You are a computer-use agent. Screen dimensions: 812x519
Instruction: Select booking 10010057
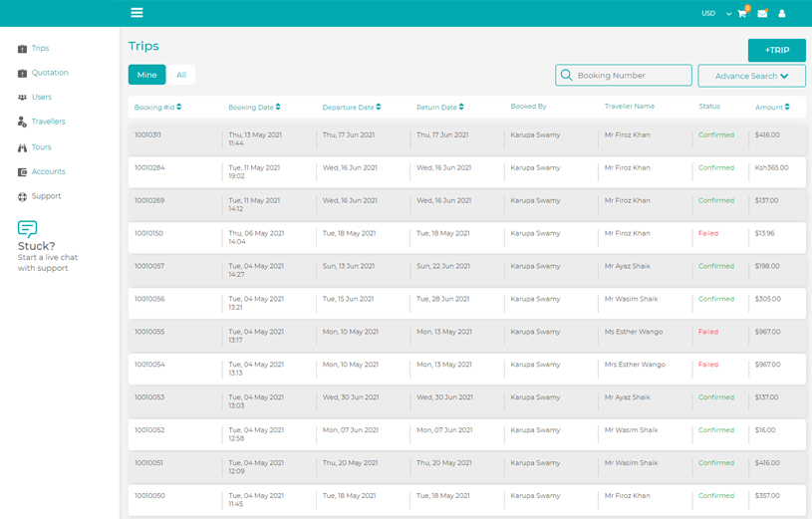(149, 266)
